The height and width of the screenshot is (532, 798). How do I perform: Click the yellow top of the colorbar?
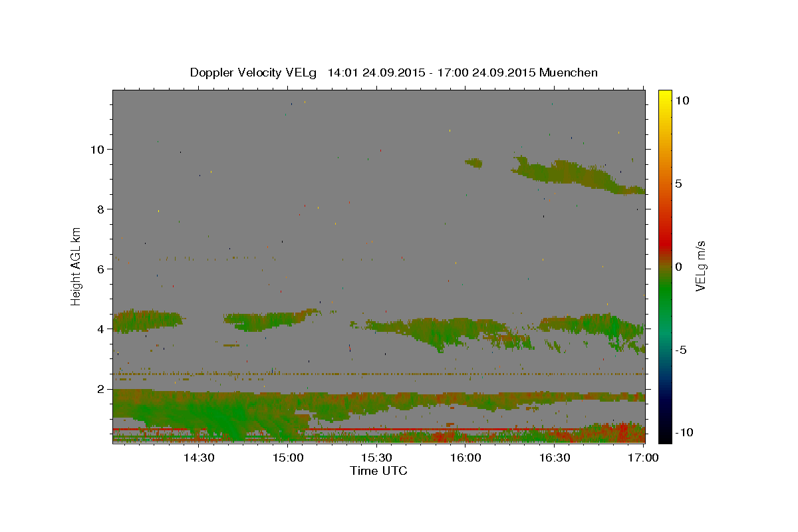[664, 94]
